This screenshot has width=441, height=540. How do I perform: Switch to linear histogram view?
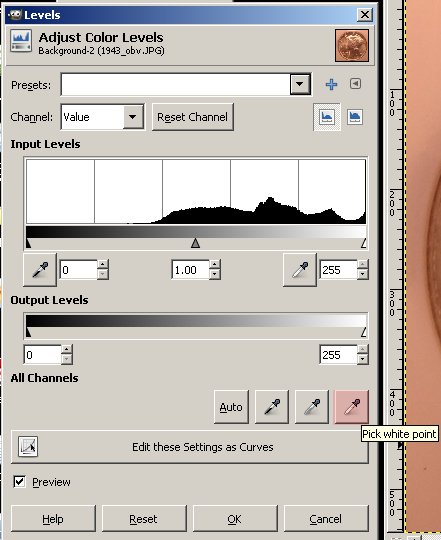327,117
